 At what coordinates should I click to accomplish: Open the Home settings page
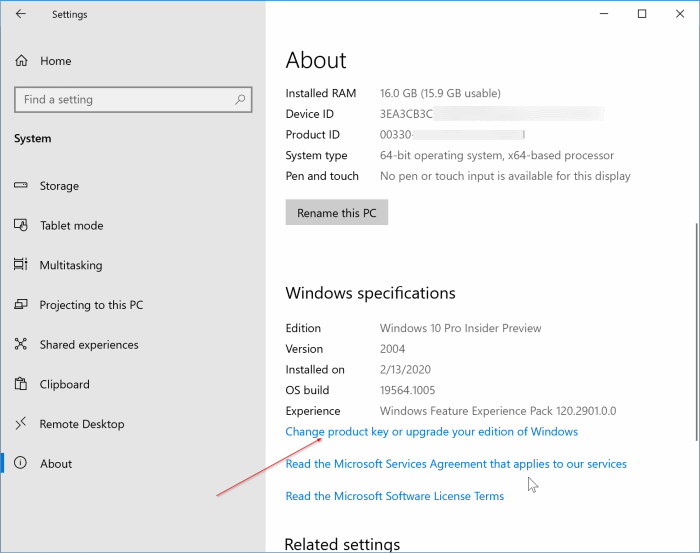click(55, 61)
